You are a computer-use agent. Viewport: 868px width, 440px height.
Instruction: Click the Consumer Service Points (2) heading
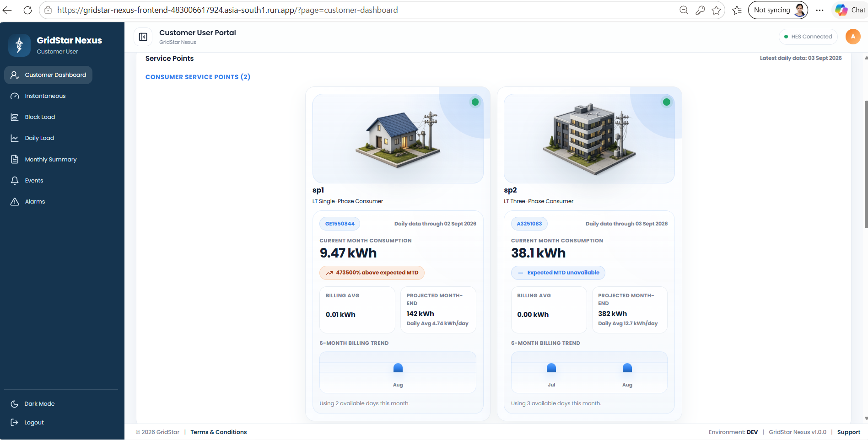point(198,77)
